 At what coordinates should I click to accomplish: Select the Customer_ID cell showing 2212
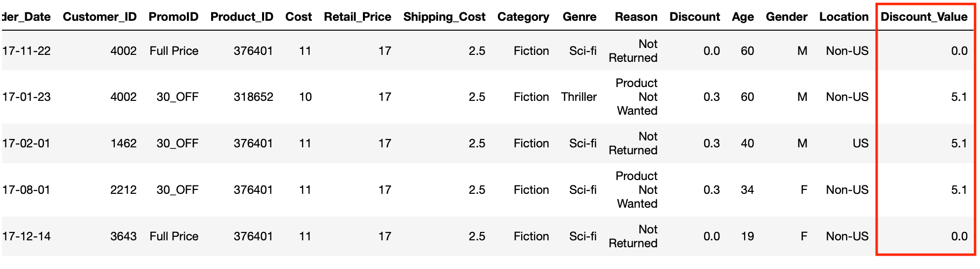pyautogui.click(x=123, y=190)
